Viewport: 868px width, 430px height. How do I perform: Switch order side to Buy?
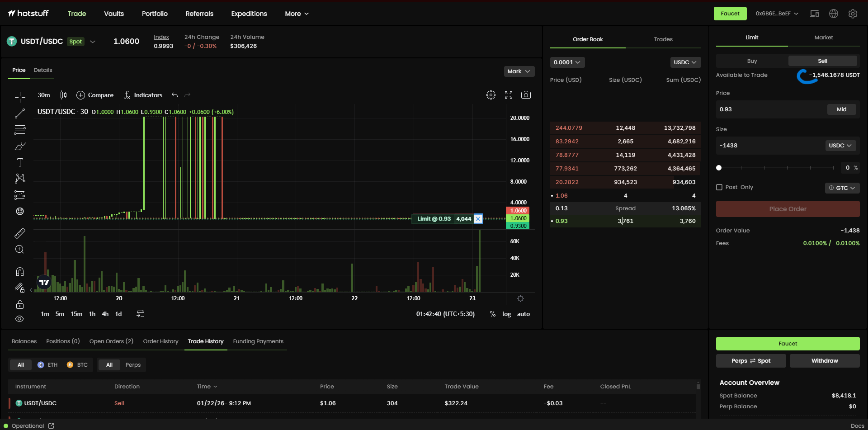click(x=752, y=61)
